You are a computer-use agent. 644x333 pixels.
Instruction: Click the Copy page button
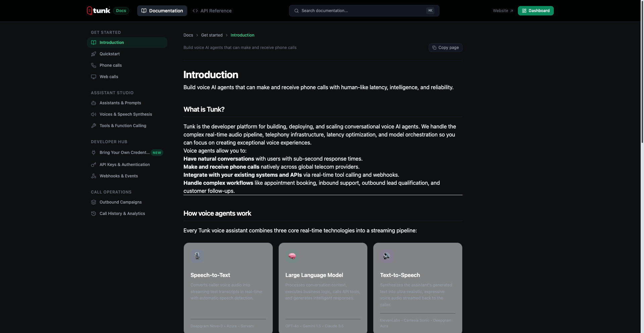click(445, 48)
